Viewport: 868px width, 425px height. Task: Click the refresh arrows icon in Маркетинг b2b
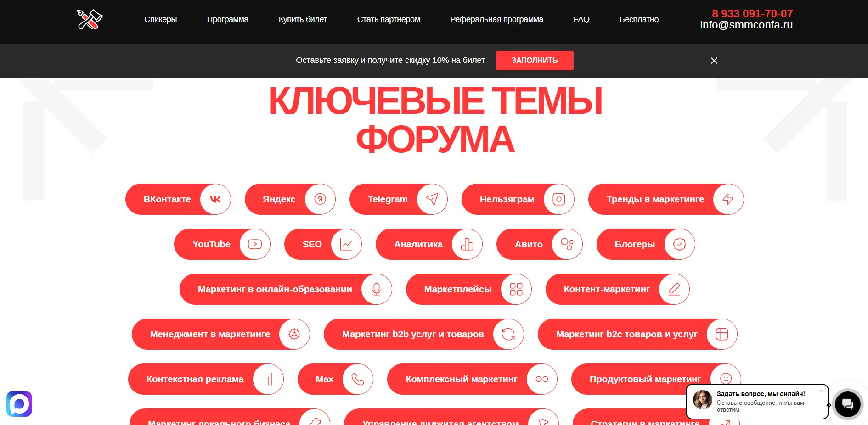tap(508, 334)
